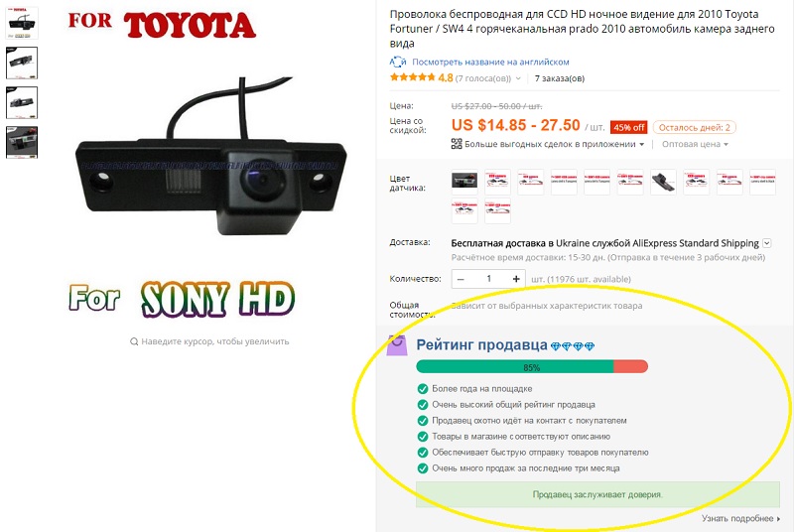Image resolution: width=794 pixels, height=532 pixels.
Task: Select the first dark camera sensor color option
Action: point(464,182)
